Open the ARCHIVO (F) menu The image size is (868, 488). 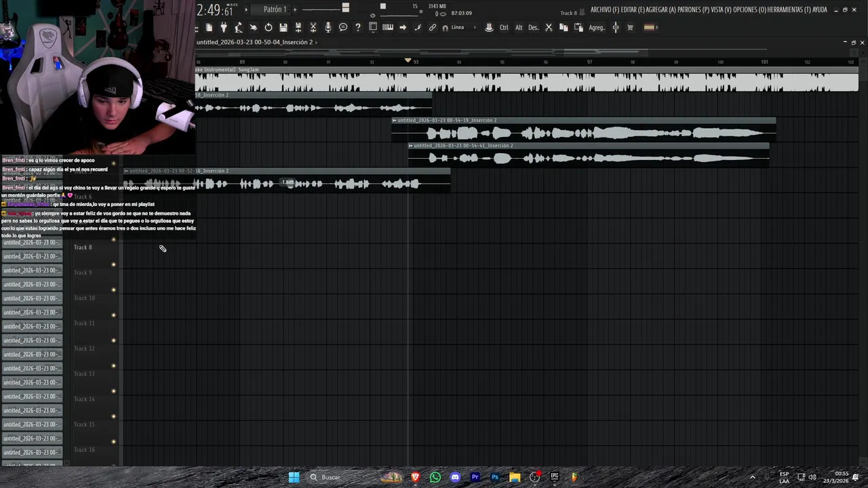point(605,10)
